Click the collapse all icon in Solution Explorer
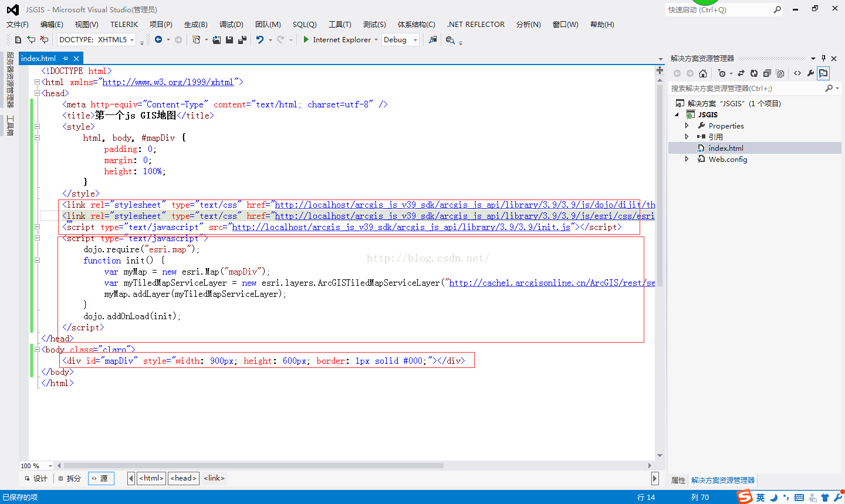 tap(767, 73)
